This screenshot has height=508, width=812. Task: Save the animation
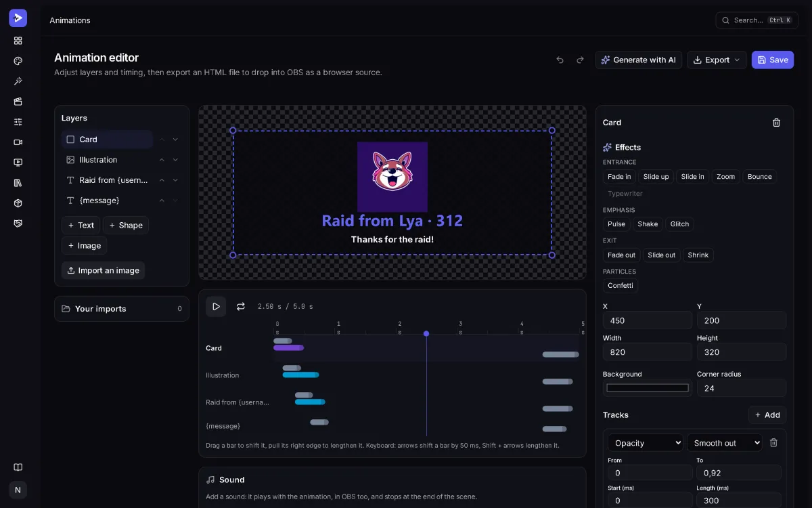[772, 60]
